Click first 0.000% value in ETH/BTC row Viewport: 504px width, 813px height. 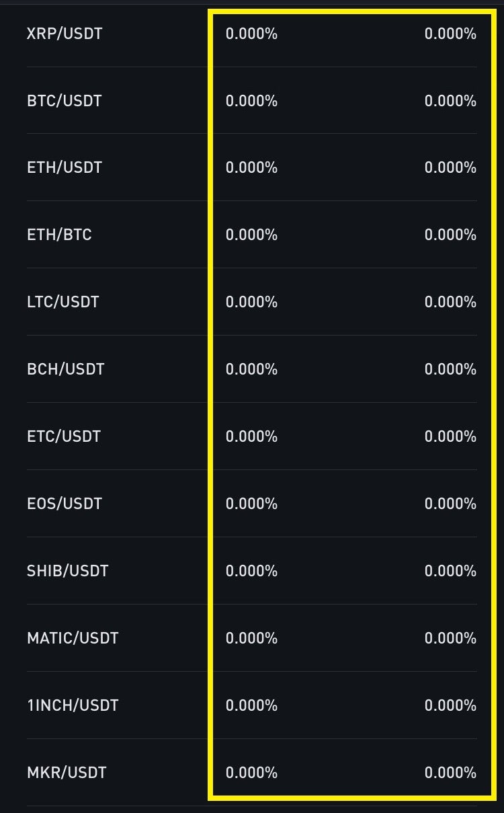tap(251, 235)
